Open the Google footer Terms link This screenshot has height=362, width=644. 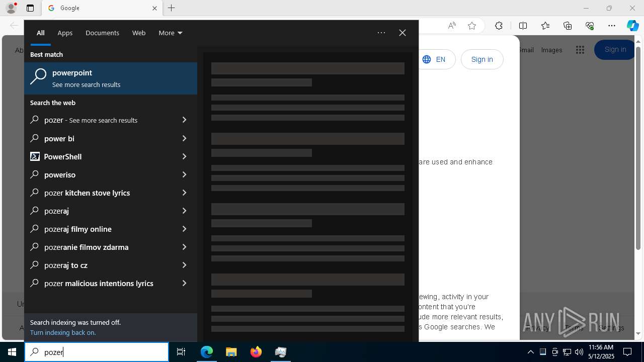click(x=574, y=328)
